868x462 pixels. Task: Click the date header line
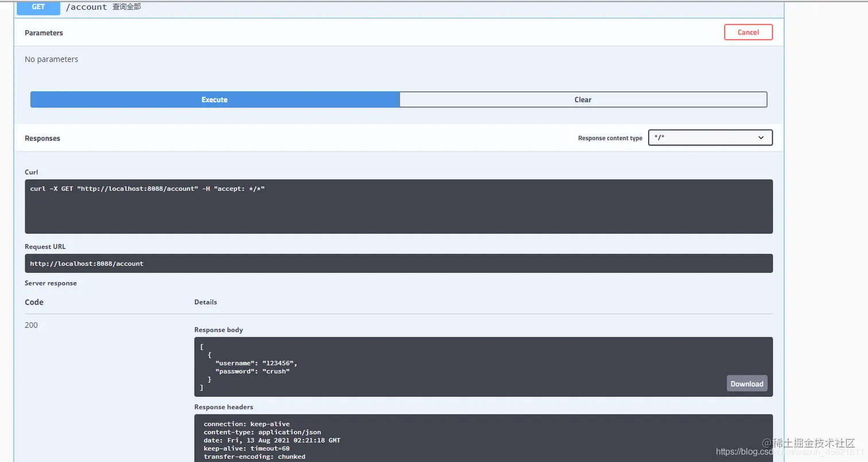pyautogui.click(x=272, y=440)
